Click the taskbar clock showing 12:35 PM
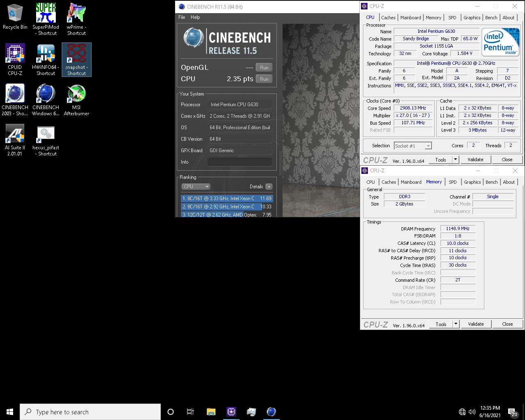525x420 pixels. [490, 412]
